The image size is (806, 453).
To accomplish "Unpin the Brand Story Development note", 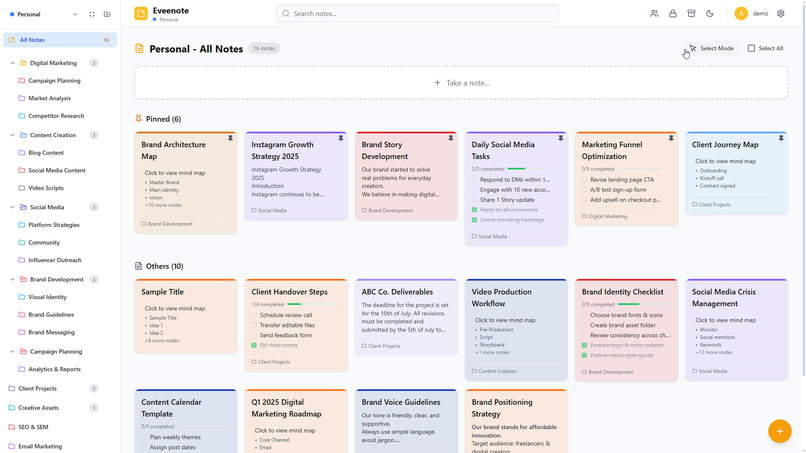I will 450,138.
